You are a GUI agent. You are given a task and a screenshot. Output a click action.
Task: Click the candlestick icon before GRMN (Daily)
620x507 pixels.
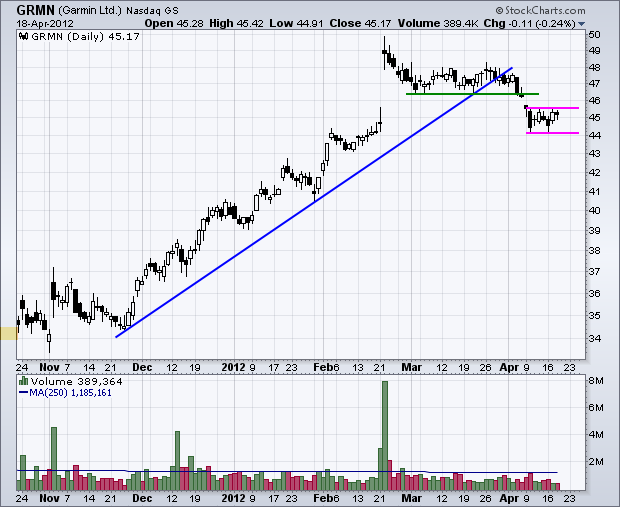(23, 37)
